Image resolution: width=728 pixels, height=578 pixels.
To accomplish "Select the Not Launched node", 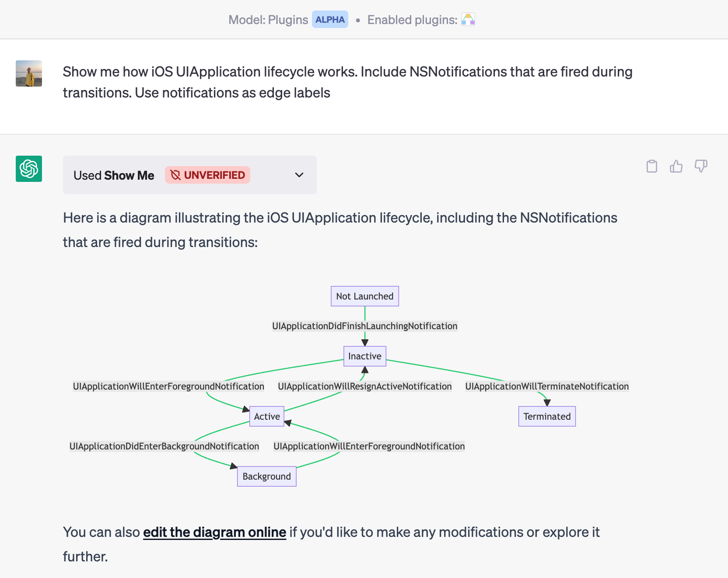I will pos(364,296).
